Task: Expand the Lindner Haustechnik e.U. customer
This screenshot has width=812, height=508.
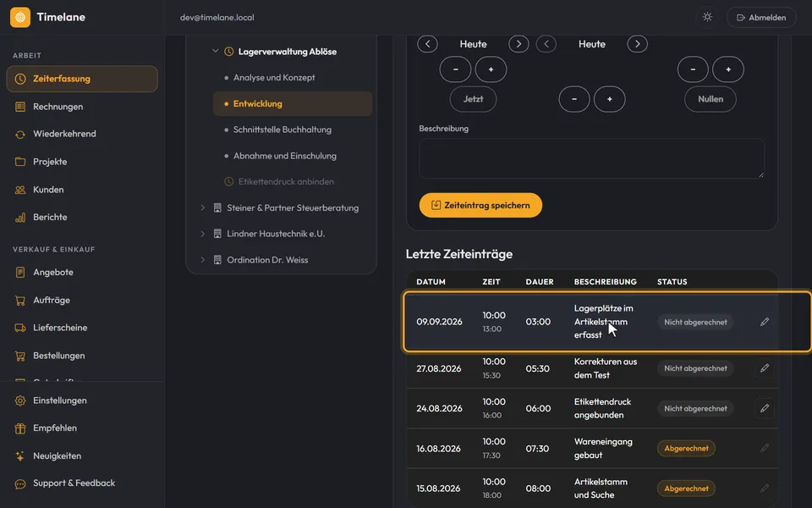Action: pos(202,234)
